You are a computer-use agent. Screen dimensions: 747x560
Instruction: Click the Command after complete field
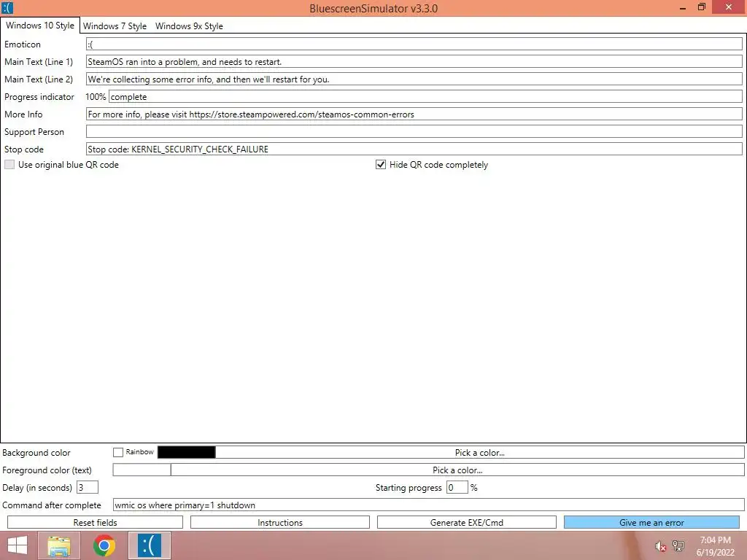428,505
